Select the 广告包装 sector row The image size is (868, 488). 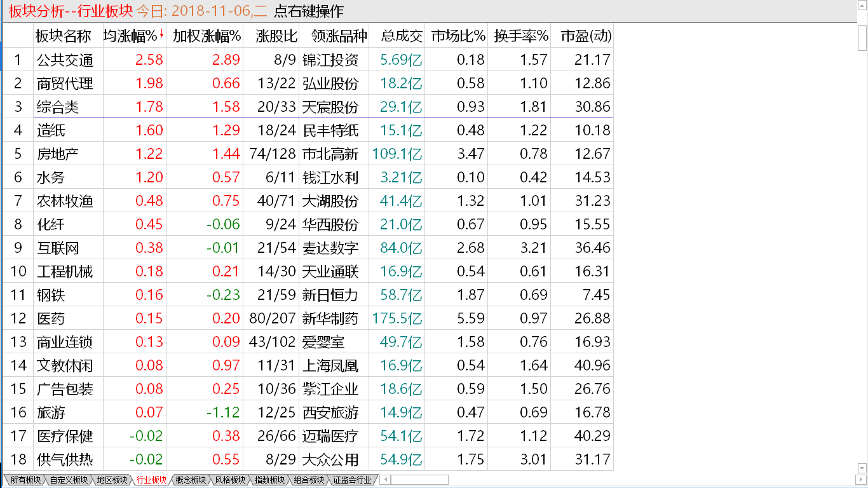click(309, 389)
